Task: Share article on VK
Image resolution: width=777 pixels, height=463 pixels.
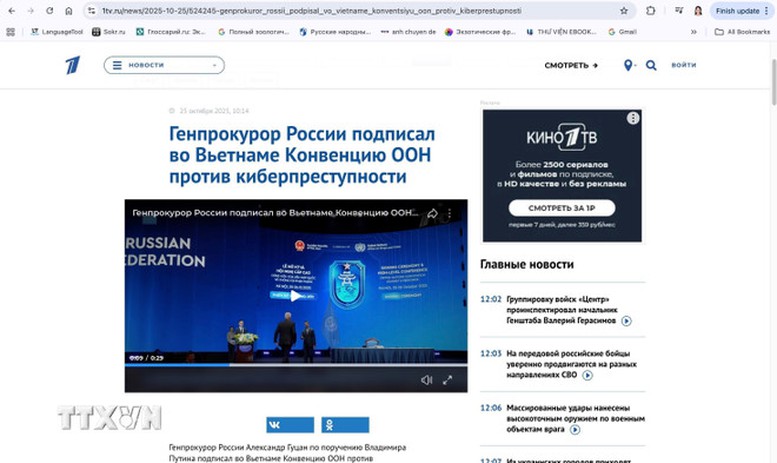Action: click(290, 425)
